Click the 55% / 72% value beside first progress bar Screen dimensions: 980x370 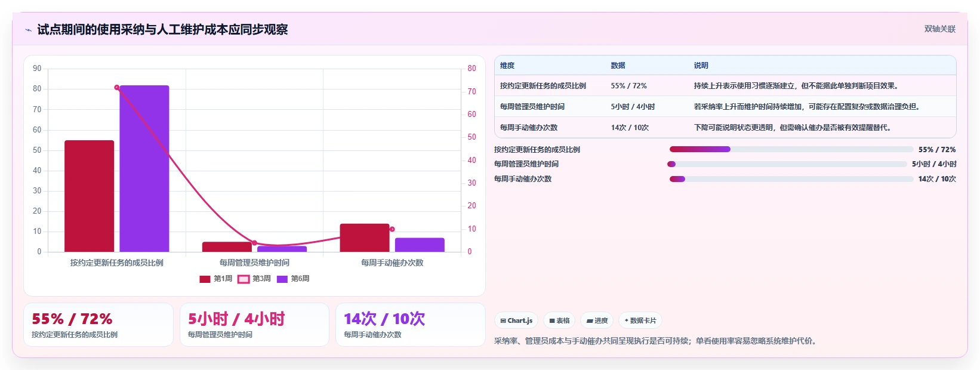(937, 150)
